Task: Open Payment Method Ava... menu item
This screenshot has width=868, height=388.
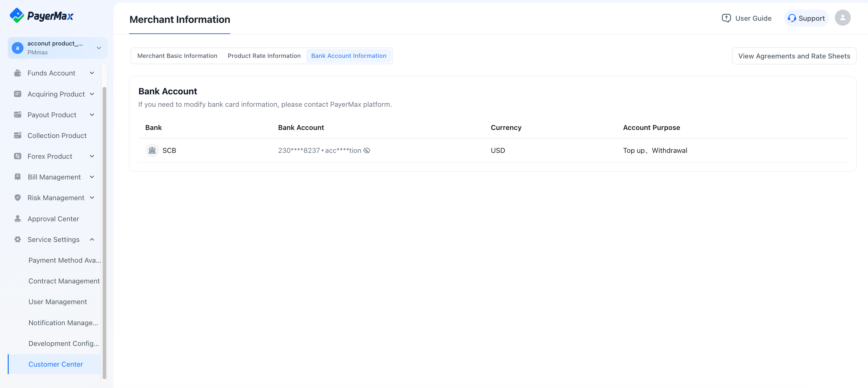Action: tap(65, 260)
